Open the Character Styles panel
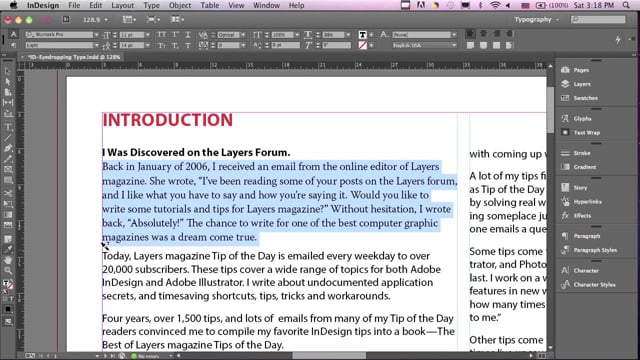This screenshot has width=640, height=360. tap(588, 284)
